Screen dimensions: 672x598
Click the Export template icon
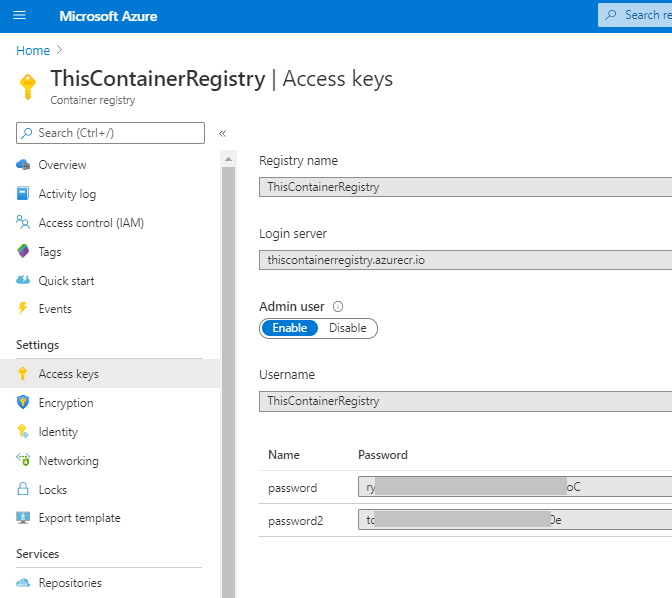[23, 517]
